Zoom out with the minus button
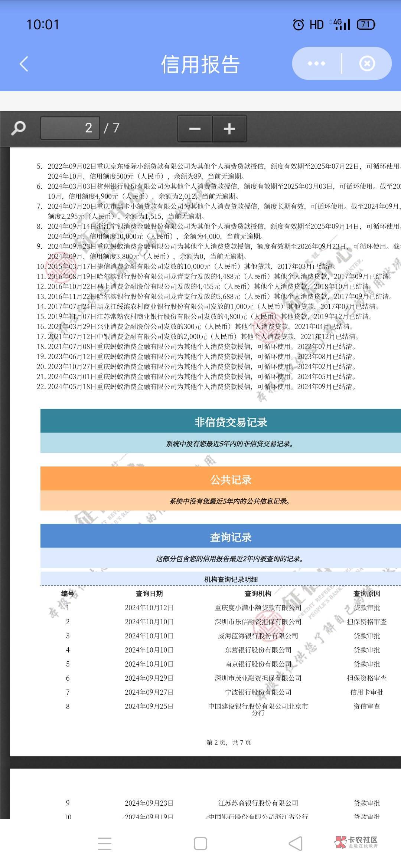This screenshot has width=401, height=868. [x=195, y=129]
